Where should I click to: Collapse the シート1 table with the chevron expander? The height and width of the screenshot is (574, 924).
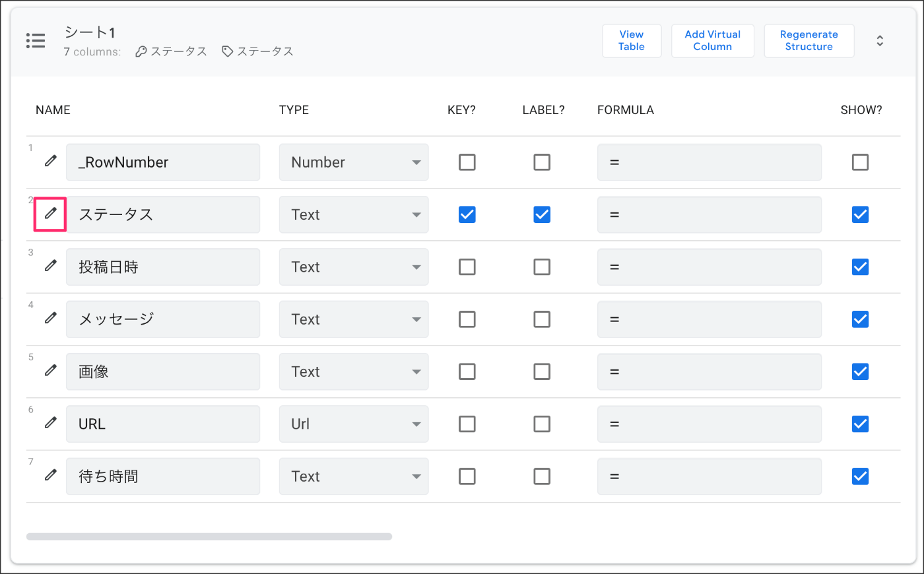click(880, 41)
